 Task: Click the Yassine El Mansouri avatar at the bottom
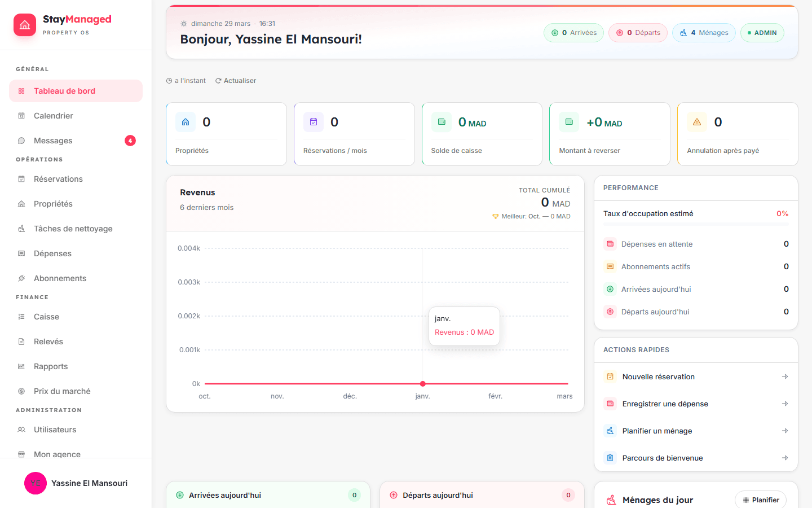point(36,483)
